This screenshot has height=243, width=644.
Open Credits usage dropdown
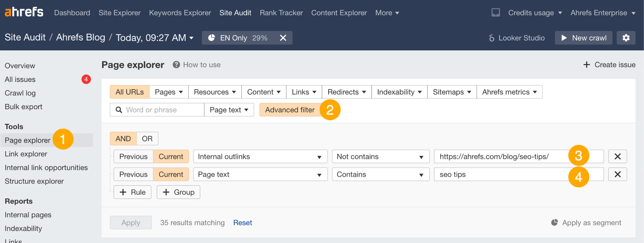click(535, 13)
